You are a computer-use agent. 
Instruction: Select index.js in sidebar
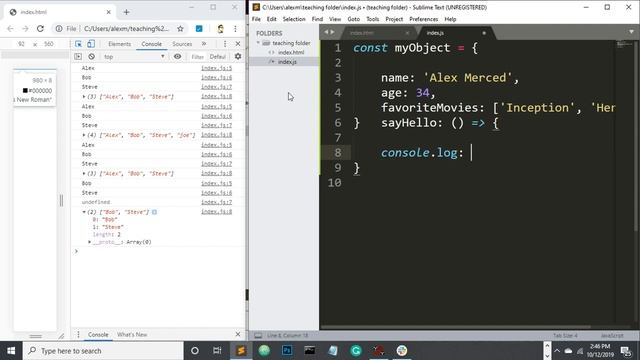point(287,62)
